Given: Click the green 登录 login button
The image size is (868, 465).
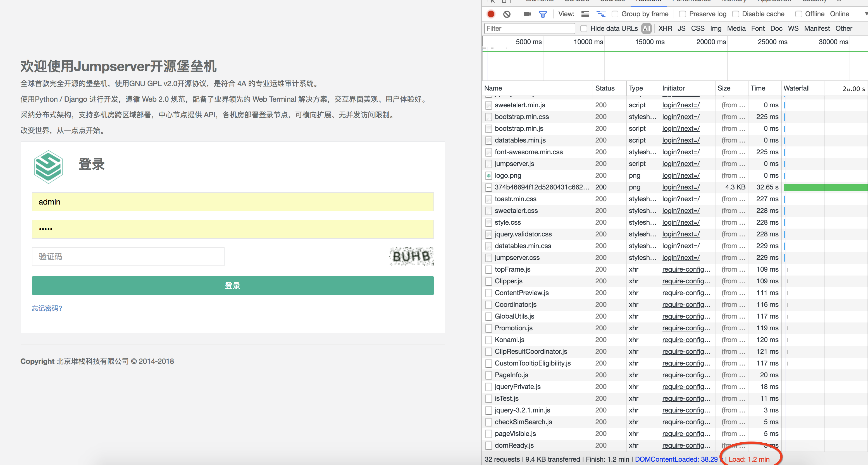Looking at the screenshot, I should coord(232,286).
